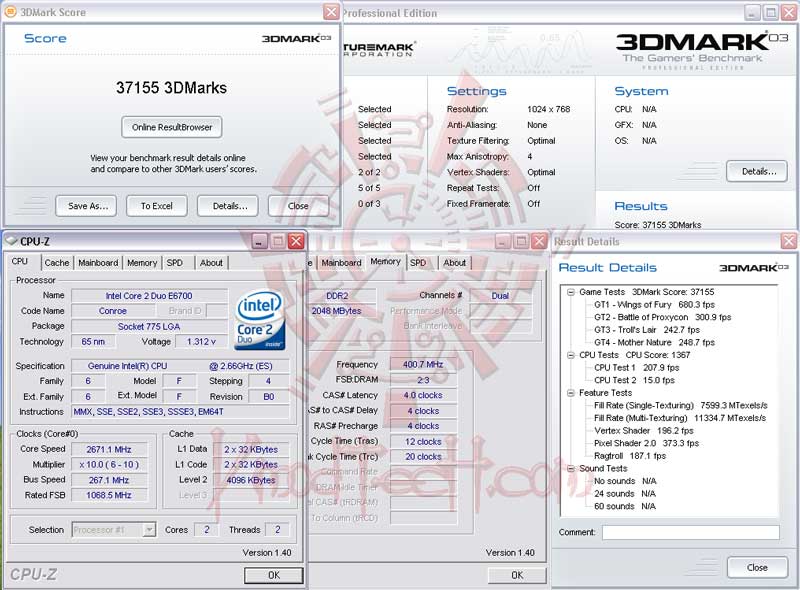The width and height of the screenshot is (800, 590).
Task: Close the Result Details window
Action: (789, 241)
